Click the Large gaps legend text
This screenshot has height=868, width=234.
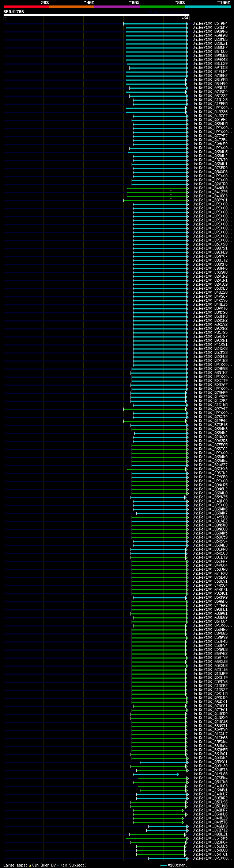tap(45, 865)
